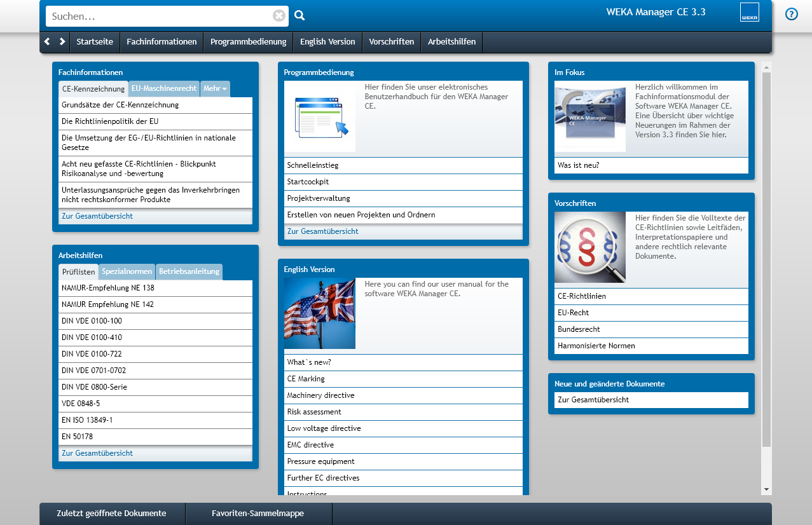Switch to the EU-Maschinenrecht tab
Screen dimensions: 812x525
pos(164,89)
